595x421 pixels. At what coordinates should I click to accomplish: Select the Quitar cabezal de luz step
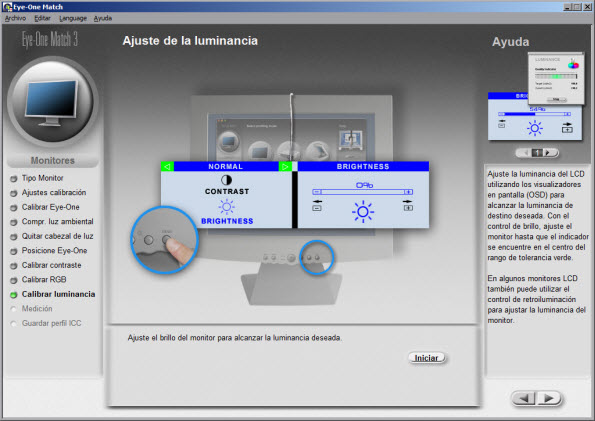point(57,236)
